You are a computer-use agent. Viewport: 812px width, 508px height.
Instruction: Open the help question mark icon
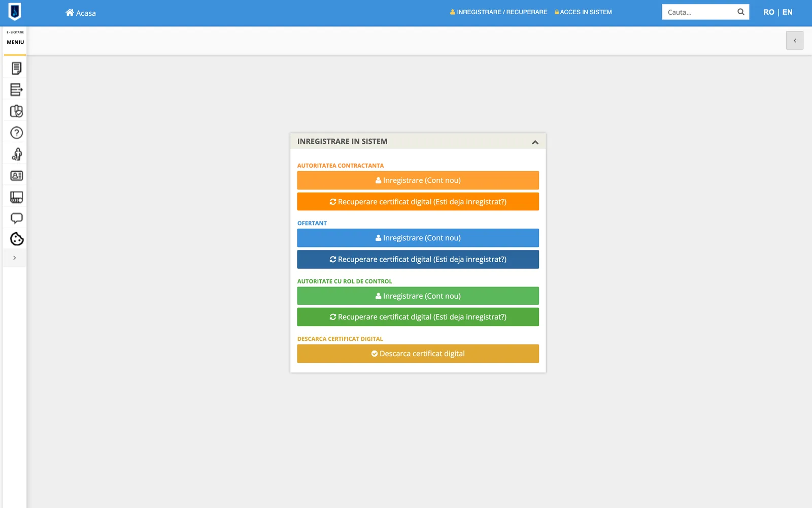point(16,133)
